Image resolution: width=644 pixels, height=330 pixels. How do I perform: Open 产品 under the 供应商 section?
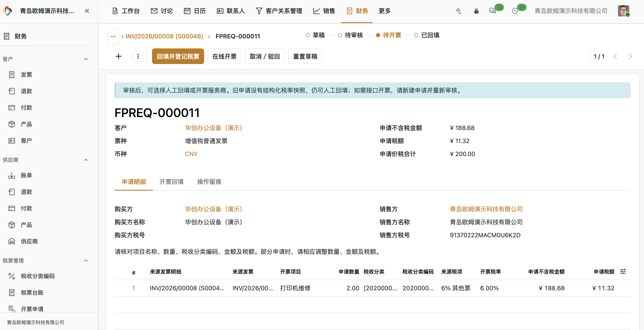[x=26, y=225]
